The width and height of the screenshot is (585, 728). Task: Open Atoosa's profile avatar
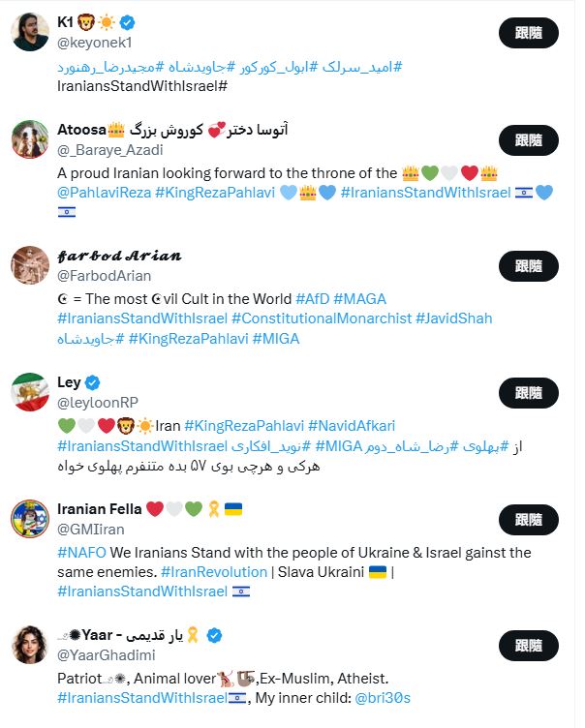click(30, 140)
